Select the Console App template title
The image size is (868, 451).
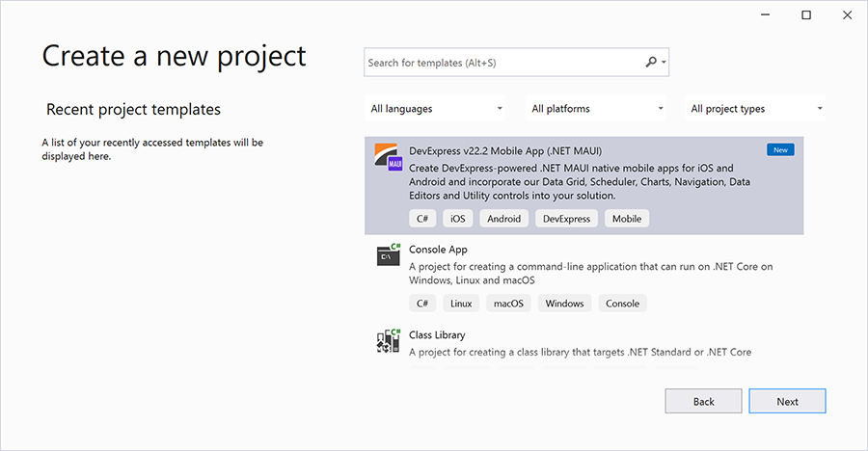click(x=438, y=250)
